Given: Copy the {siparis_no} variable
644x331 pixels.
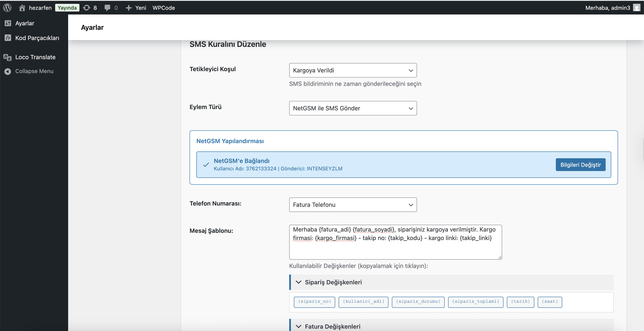Looking at the screenshot, I should [x=314, y=302].
